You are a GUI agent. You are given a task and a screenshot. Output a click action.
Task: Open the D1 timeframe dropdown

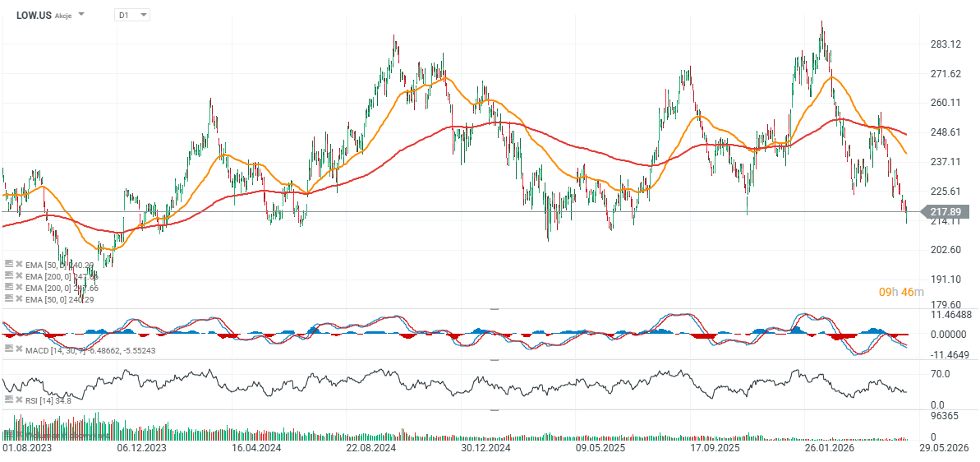click(x=132, y=14)
